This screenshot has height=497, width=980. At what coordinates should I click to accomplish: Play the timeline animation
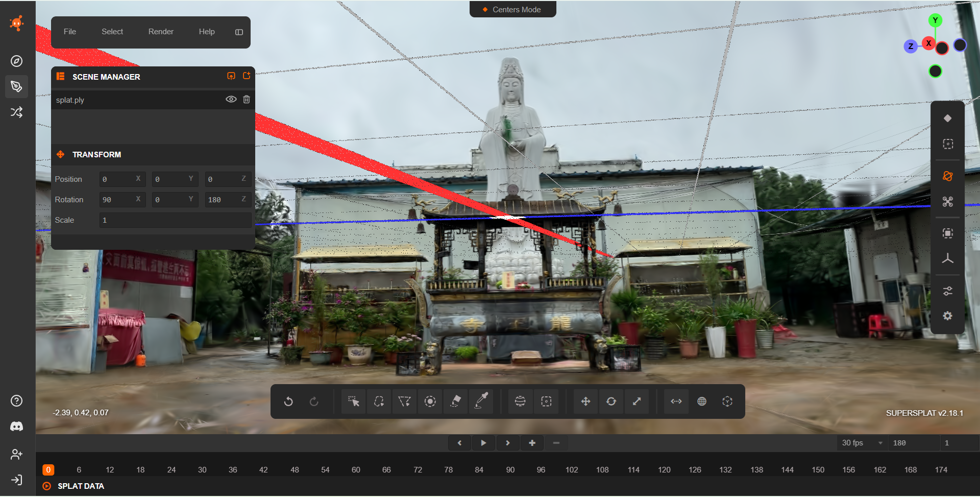coord(483,443)
